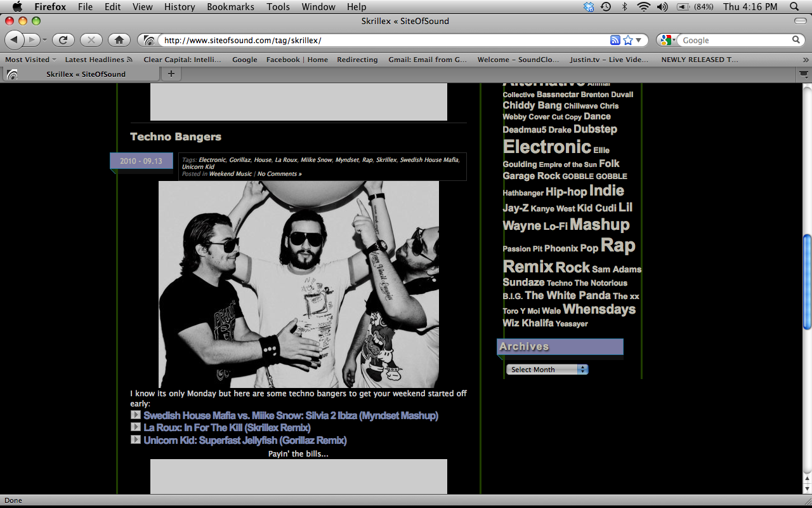Click the Wiz Khalifa tag link
Screen dimensions: 812x508
pyautogui.click(x=528, y=323)
